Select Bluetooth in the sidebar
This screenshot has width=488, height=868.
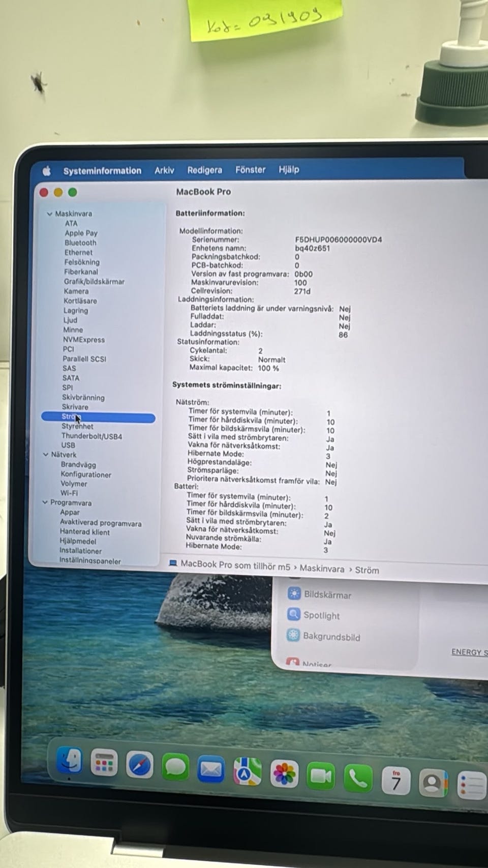click(x=80, y=243)
